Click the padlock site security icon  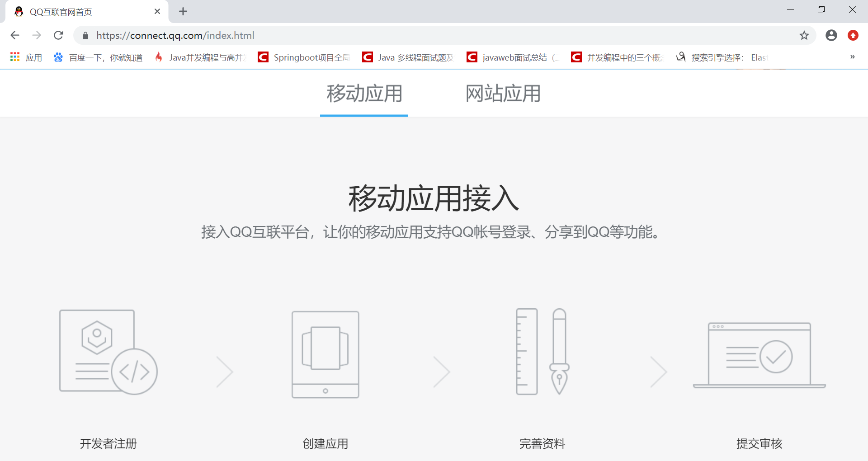[85, 35]
